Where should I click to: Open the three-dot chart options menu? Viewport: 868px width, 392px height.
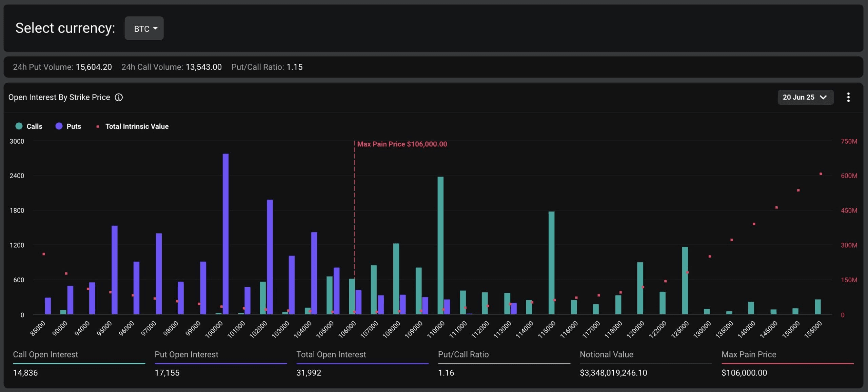[x=848, y=97]
